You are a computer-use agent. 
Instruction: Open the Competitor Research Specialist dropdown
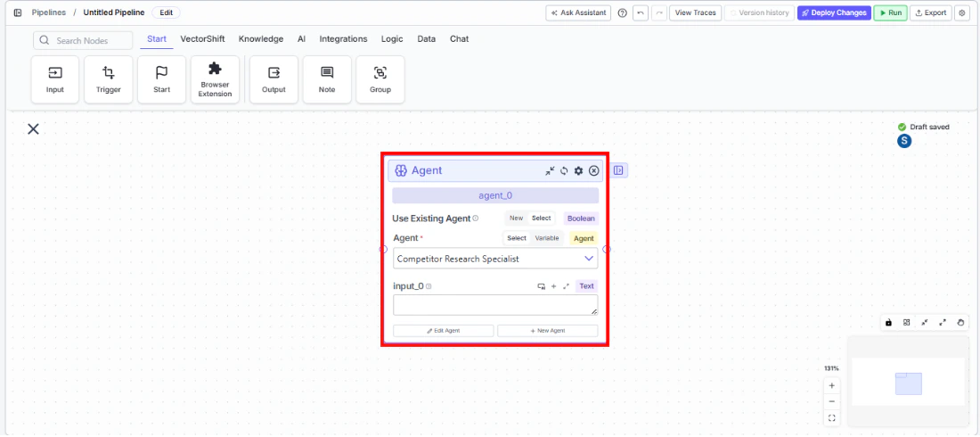495,259
